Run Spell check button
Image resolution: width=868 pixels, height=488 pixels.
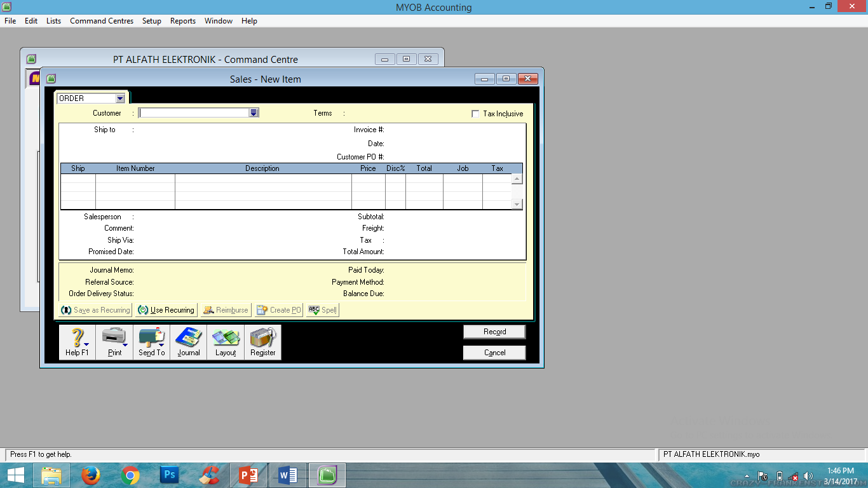click(x=323, y=310)
